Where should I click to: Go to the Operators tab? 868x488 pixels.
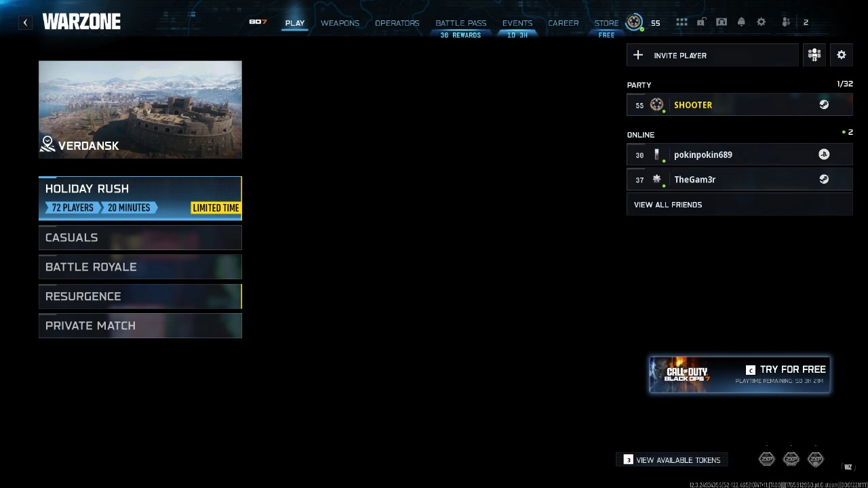[397, 23]
